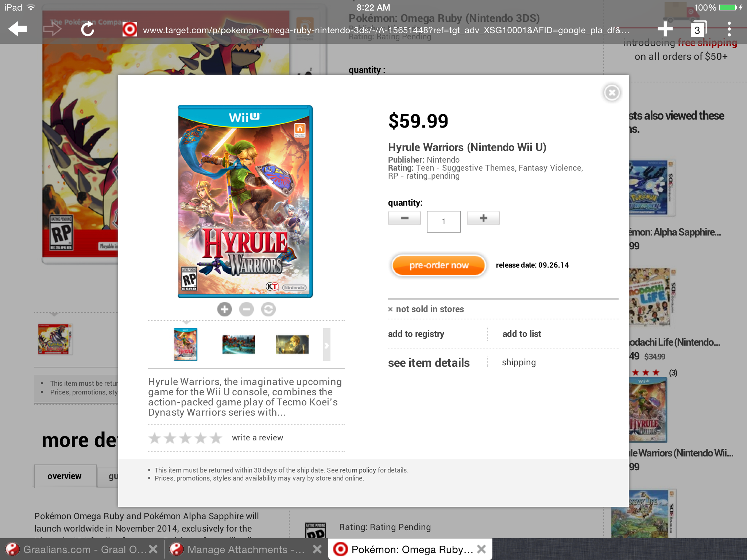Reset the product image zoom
The height and width of the screenshot is (560, 747).
pyautogui.click(x=268, y=309)
